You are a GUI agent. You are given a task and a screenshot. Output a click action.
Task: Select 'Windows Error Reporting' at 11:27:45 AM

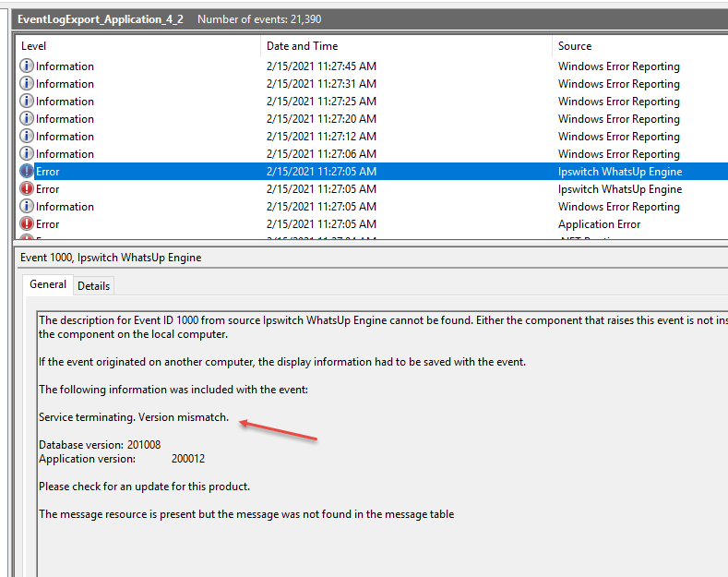(x=619, y=66)
